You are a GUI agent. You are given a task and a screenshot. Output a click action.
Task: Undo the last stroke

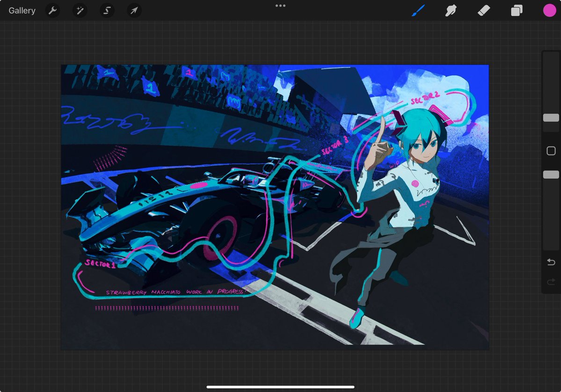[551, 262]
